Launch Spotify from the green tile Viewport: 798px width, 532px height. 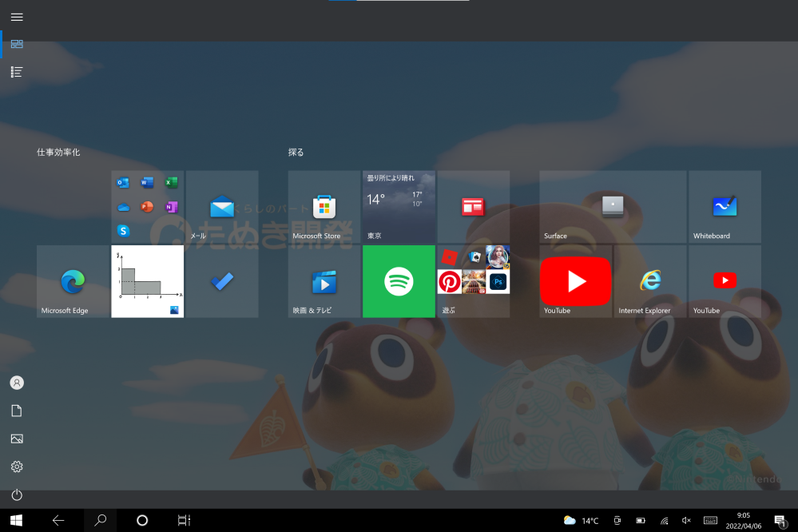click(x=399, y=281)
